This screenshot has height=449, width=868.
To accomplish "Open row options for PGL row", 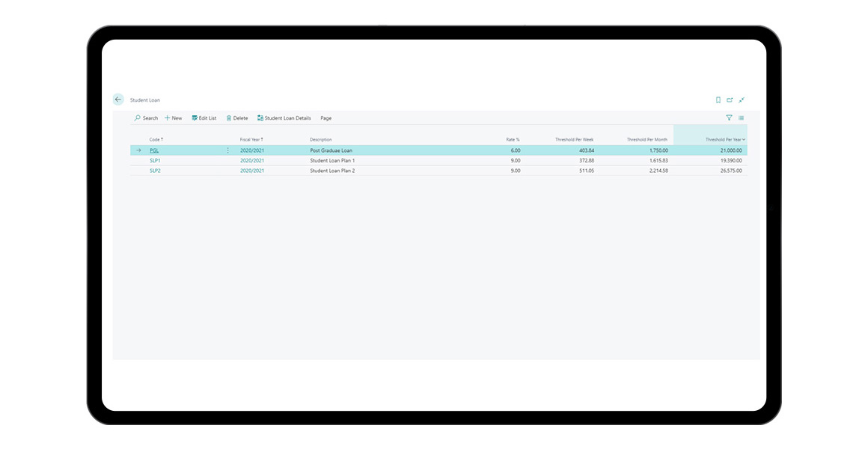I will 228,150.
